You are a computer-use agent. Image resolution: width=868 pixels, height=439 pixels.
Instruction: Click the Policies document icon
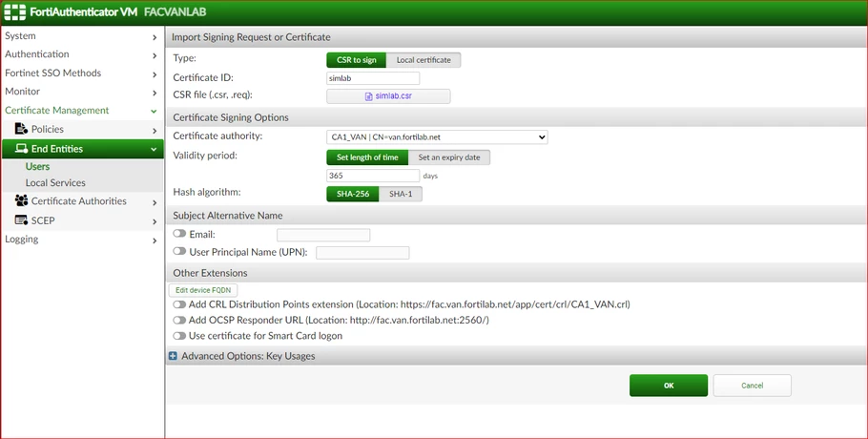[x=21, y=129]
